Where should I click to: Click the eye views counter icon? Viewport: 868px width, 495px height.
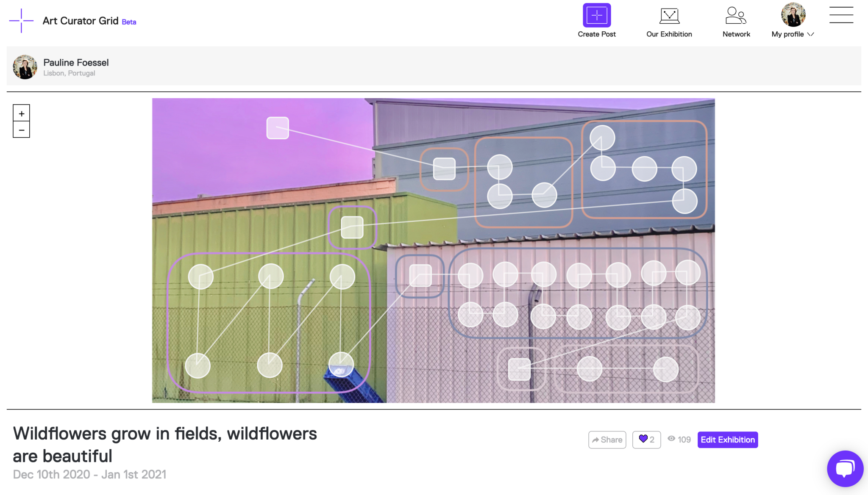(x=671, y=439)
